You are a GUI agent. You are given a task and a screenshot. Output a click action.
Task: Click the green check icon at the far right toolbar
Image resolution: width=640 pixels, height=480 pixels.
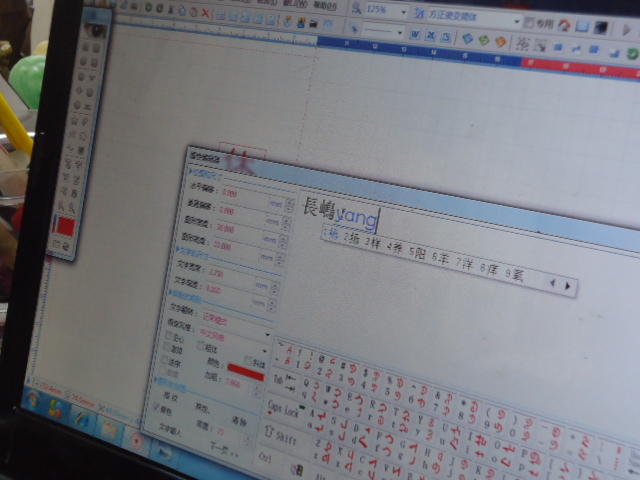coord(633,53)
